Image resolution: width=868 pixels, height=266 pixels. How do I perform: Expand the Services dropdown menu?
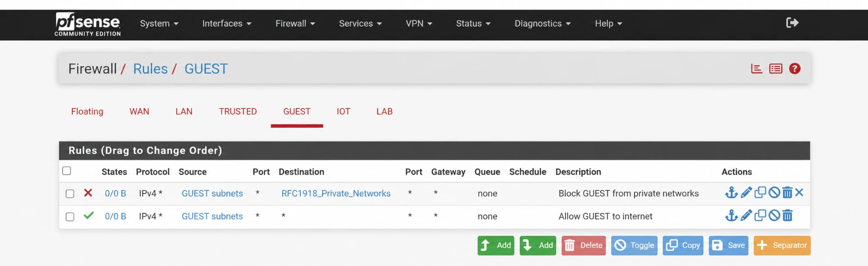[361, 23]
